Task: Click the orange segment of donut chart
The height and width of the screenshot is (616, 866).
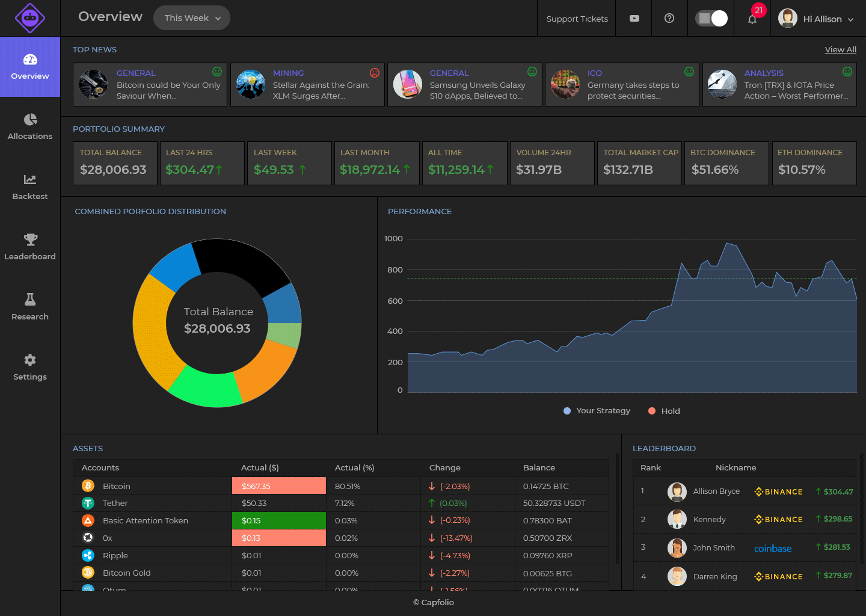Action: click(x=268, y=370)
